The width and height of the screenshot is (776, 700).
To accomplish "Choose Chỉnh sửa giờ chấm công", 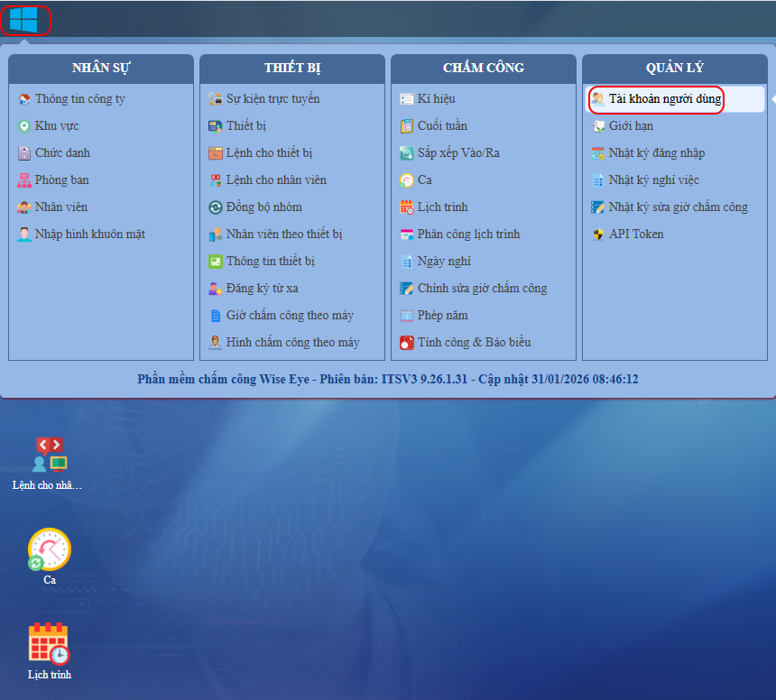I will (482, 289).
